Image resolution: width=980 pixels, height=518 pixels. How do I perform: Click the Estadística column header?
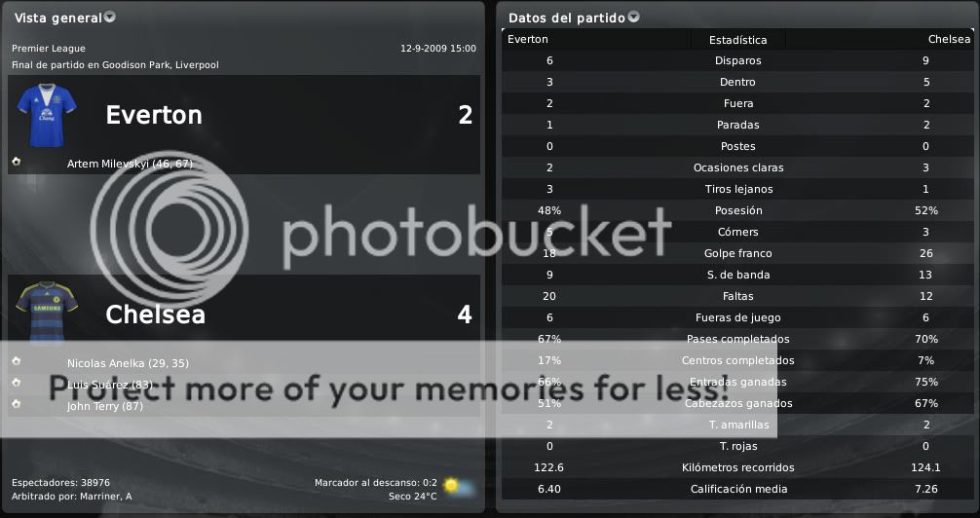tap(737, 40)
